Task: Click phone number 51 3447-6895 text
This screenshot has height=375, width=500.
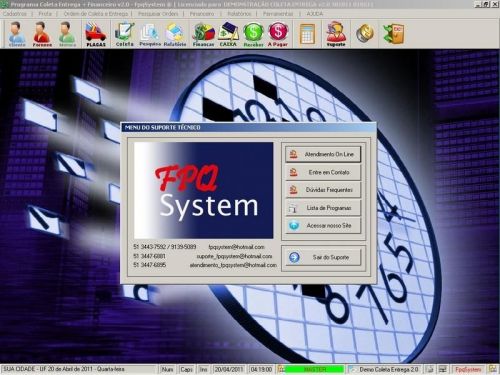Action: [x=149, y=265]
